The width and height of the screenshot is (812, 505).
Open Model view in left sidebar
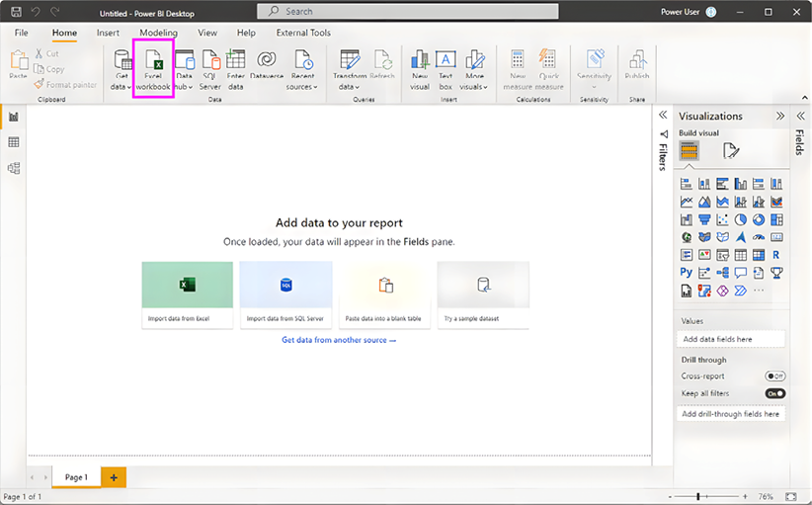tap(14, 168)
